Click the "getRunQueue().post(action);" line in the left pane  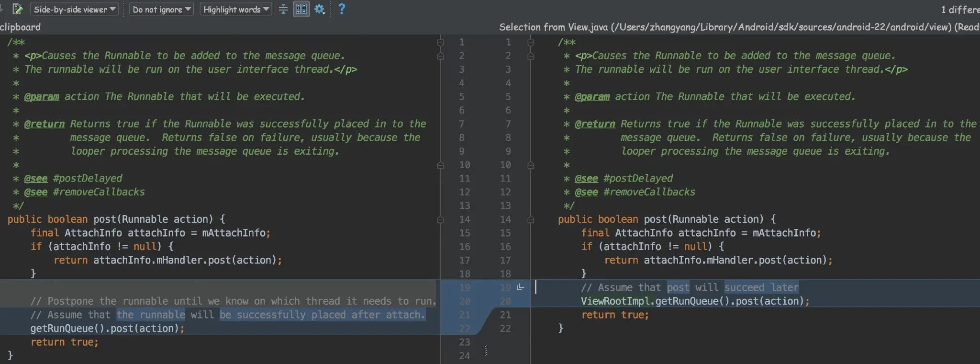pyautogui.click(x=107, y=329)
